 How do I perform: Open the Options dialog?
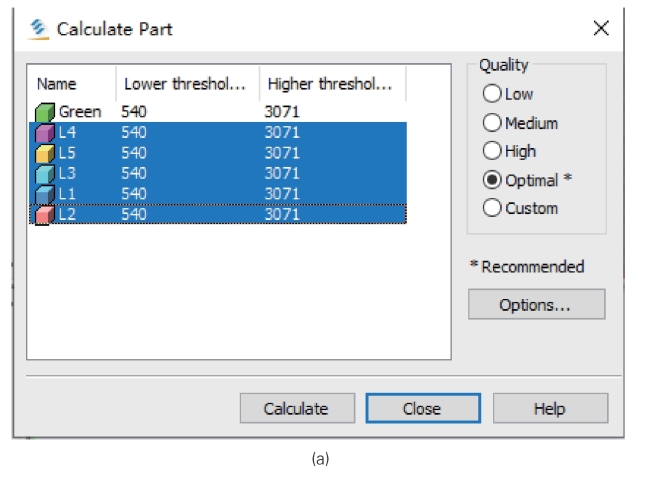click(536, 304)
